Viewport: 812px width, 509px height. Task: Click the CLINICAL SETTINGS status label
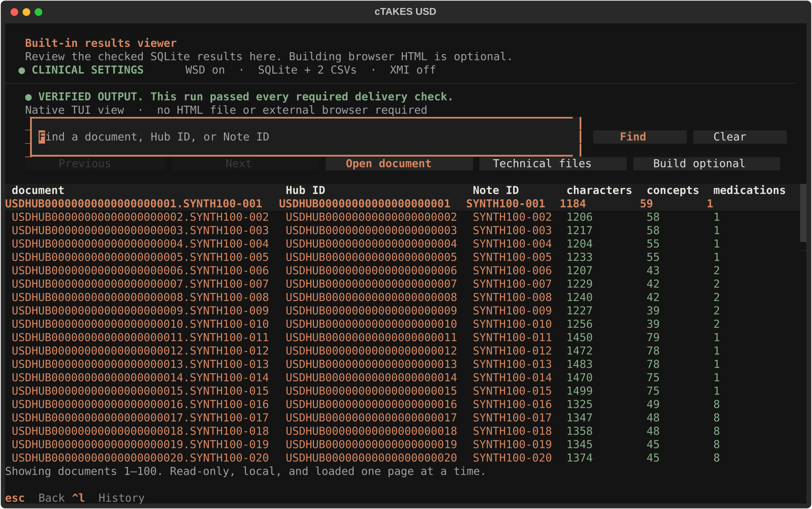click(88, 70)
